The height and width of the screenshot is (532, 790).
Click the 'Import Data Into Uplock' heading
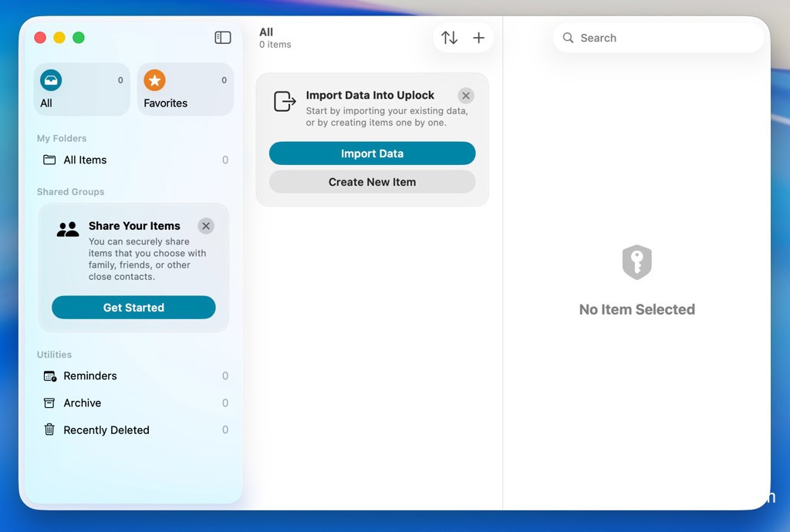[x=370, y=95]
